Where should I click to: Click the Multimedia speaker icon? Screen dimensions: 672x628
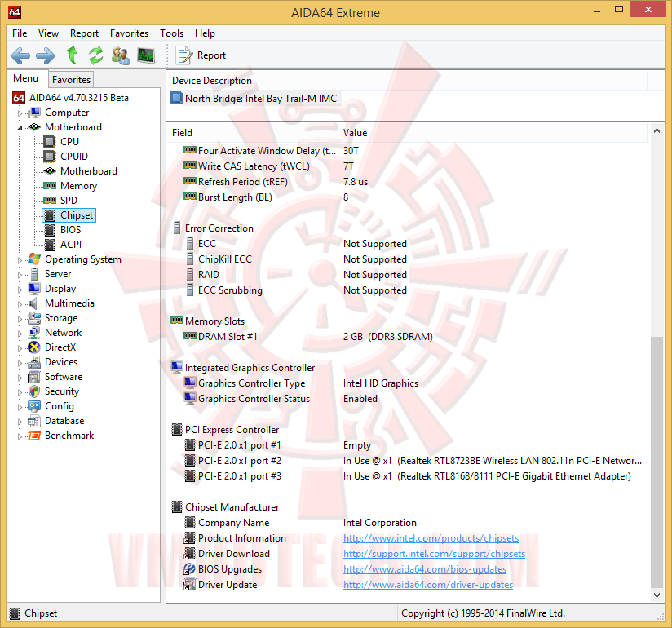click(33, 303)
